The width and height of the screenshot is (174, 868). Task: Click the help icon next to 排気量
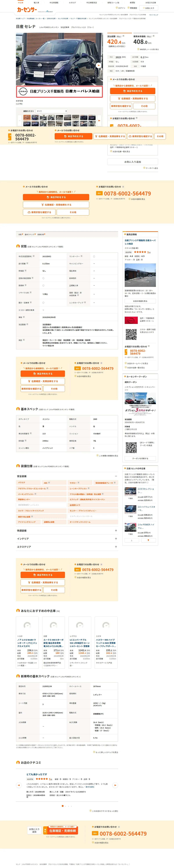pos(25,440)
